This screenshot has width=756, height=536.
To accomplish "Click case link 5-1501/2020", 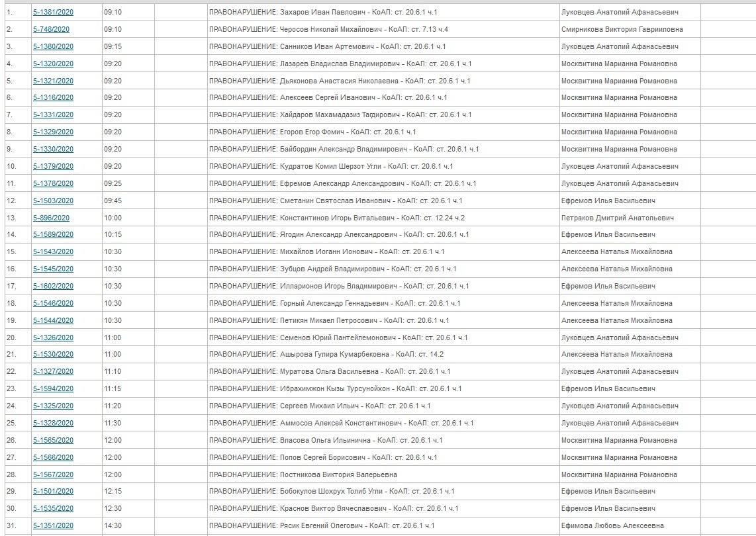I will (x=53, y=491).
